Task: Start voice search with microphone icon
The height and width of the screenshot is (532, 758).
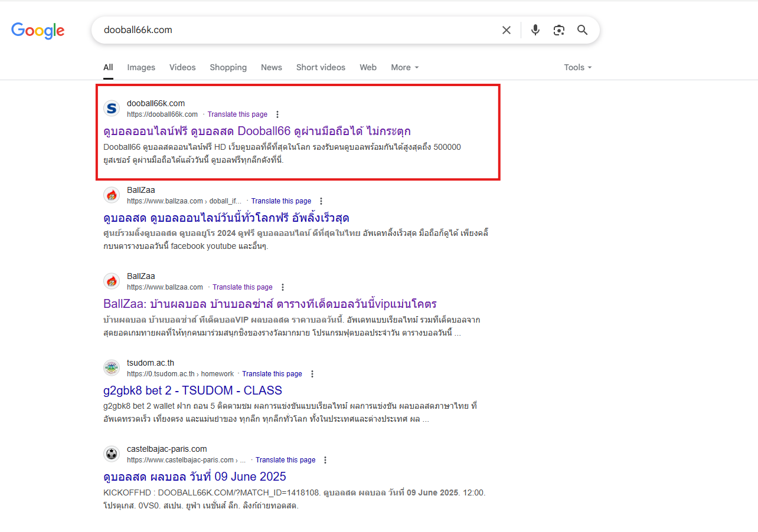Action: (x=535, y=30)
